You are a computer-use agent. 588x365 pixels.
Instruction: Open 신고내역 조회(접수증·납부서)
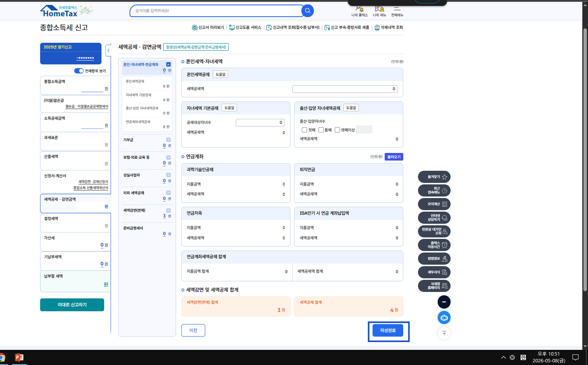[x=293, y=27]
